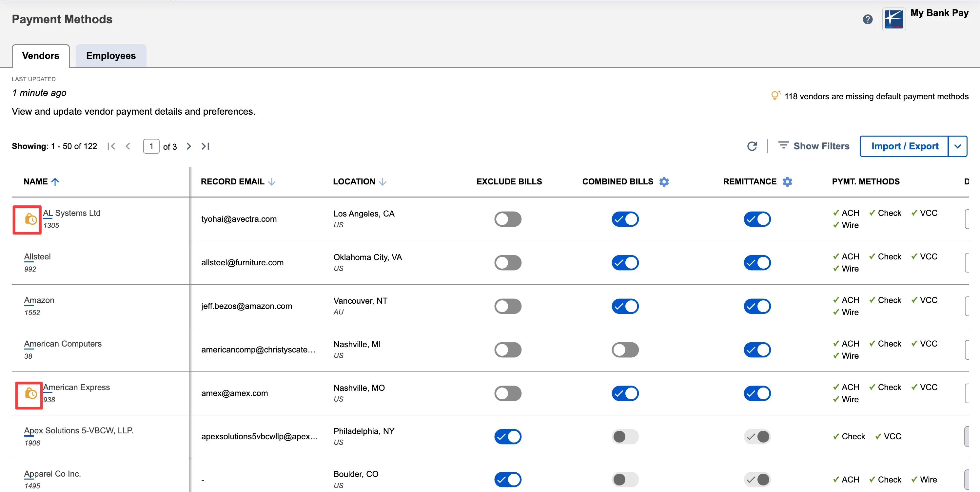Click the lightbulb missing payment methods icon
This screenshot has height=492, width=980.
point(775,95)
